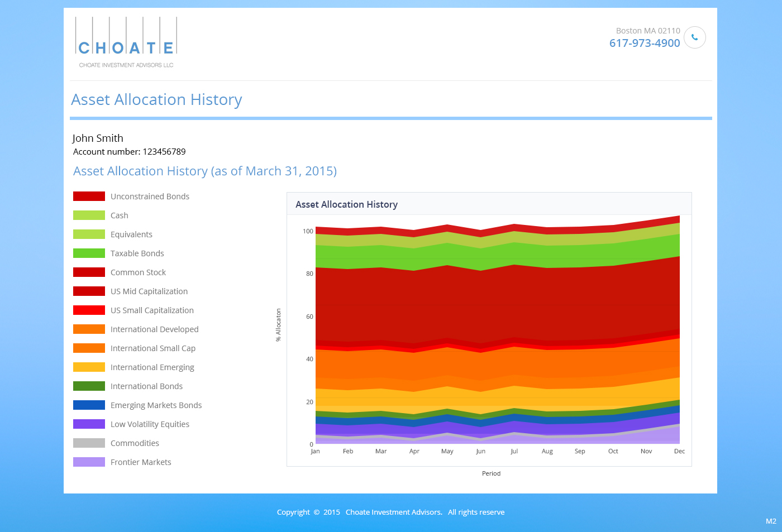Screen dimensions: 782x532
Task: Select the Taxable Bonds legend label
Action: tap(137, 253)
